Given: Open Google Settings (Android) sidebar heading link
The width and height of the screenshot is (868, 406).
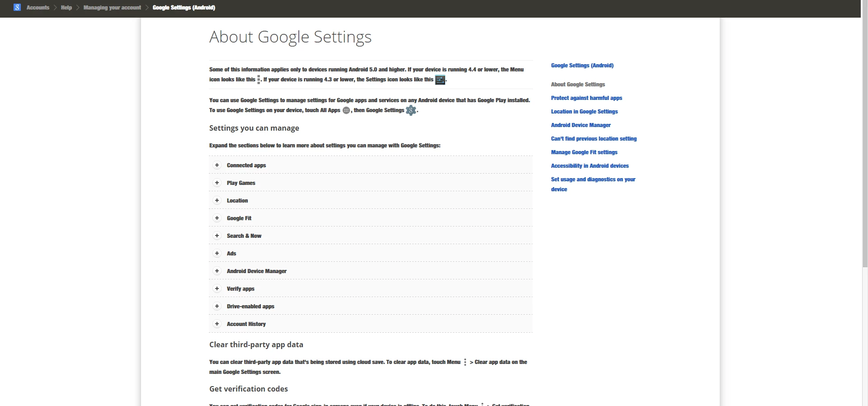Looking at the screenshot, I should coord(582,66).
